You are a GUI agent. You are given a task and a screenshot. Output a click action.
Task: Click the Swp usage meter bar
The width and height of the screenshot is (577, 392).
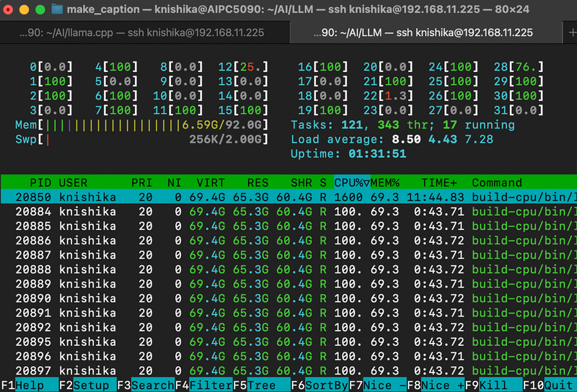[141, 139]
